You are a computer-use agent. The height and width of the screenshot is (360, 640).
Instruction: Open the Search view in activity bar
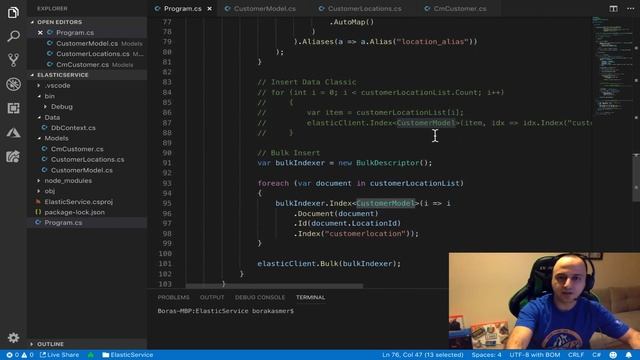pyautogui.click(x=13, y=36)
